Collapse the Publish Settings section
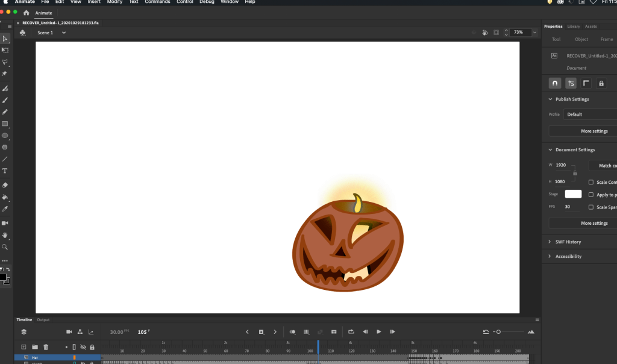Image resolution: width=617 pixels, height=364 pixels. tap(550, 99)
